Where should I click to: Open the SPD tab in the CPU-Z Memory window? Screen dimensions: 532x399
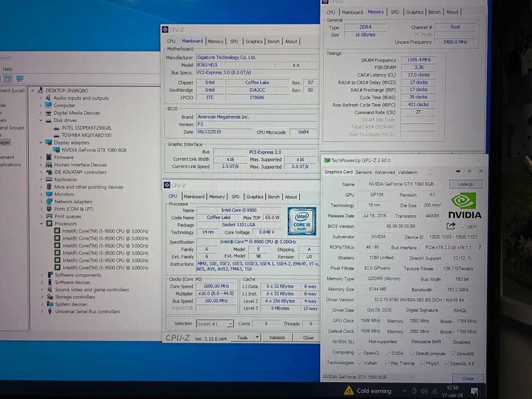394,12
